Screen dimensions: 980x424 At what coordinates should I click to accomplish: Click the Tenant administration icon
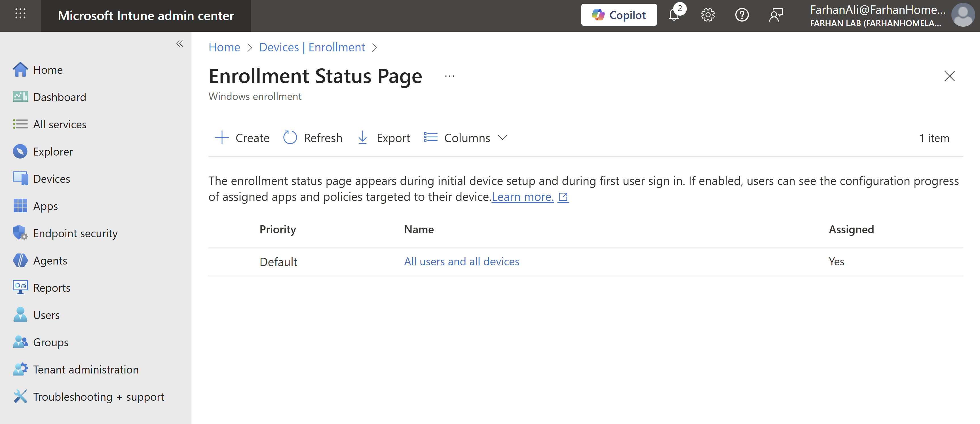pyautogui.click(x=20, y=369)
